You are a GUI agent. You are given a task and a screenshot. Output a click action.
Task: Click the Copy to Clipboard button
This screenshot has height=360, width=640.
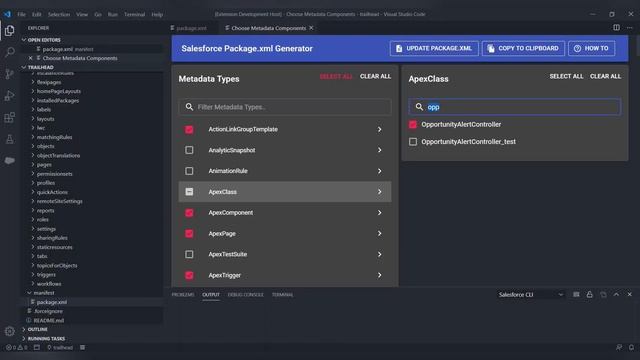tap(523, 48)
